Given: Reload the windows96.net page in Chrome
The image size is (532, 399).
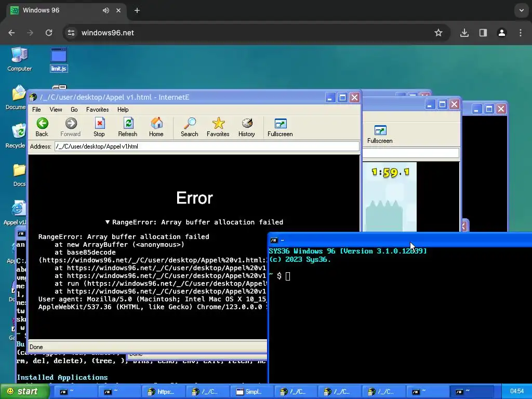Looking at the screenshot, I should [x=49, y=33].
